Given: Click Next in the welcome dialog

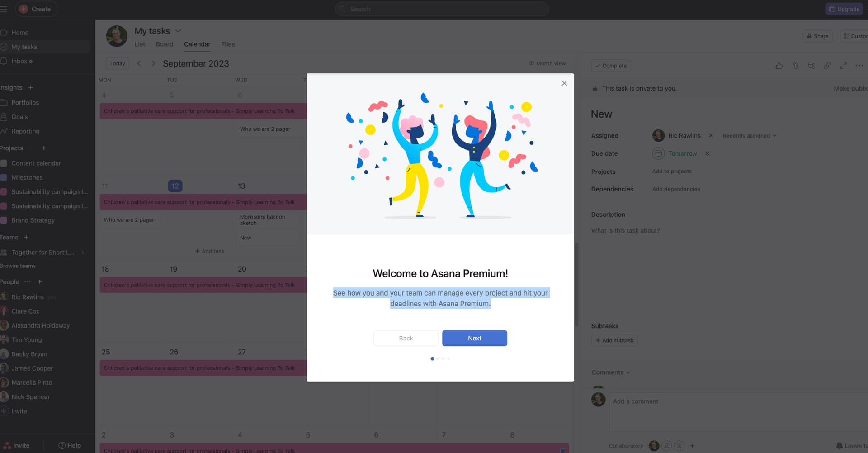Looking at the screenshot, I should tap(475, 338).
